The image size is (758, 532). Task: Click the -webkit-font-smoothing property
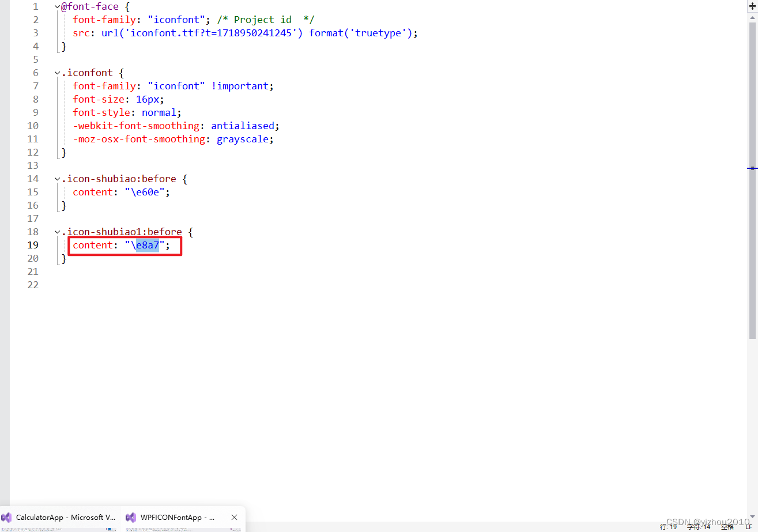[x=136, y=126]
